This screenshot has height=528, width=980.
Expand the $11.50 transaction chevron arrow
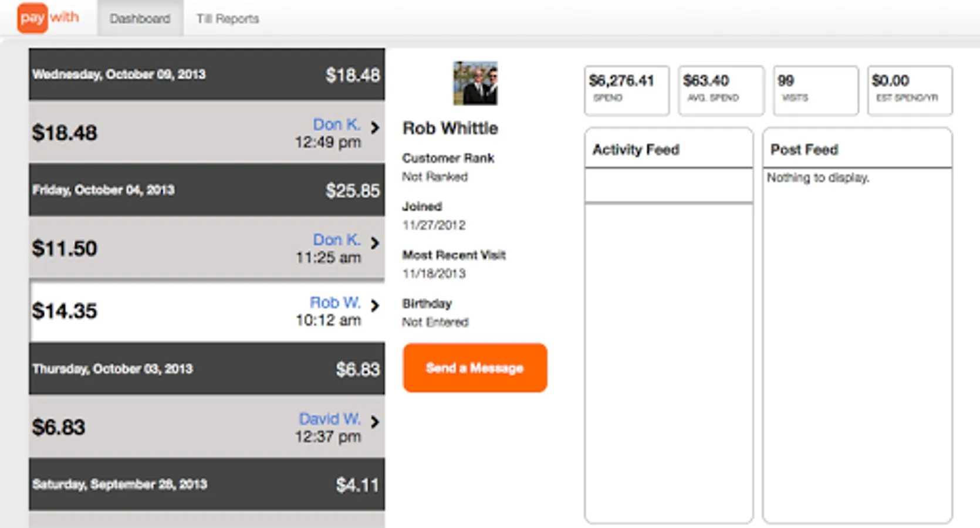click(375, 242)
